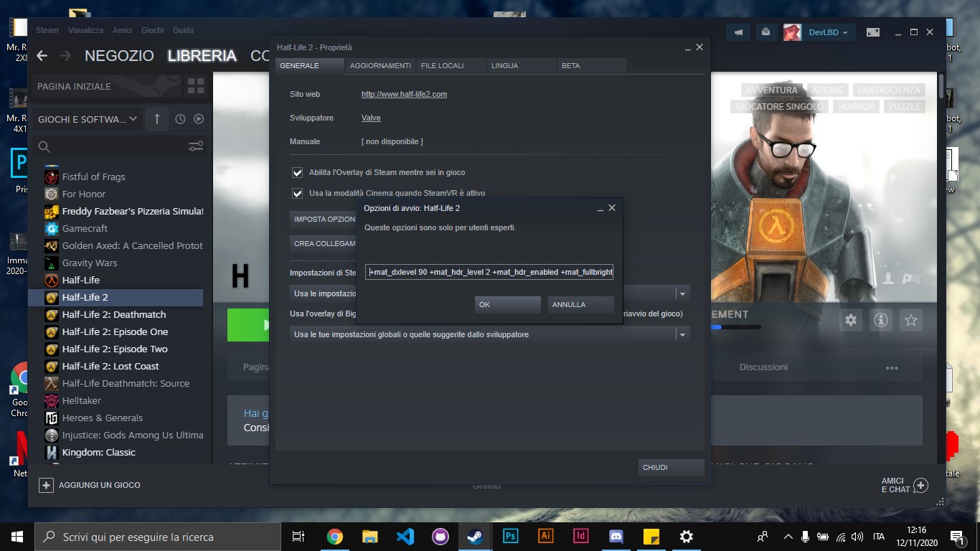
Task: Open Illustrator from the taskbar
Action: pos(545,536)
